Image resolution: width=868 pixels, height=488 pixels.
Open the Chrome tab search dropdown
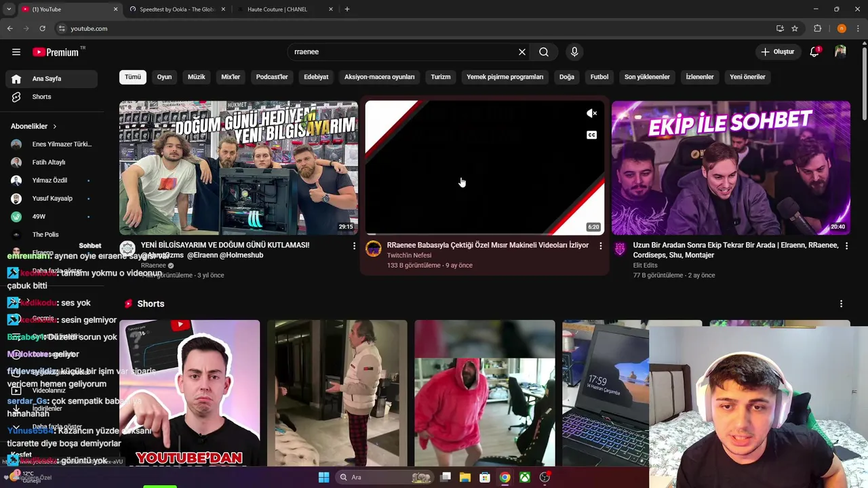click(x=8, y=9)
